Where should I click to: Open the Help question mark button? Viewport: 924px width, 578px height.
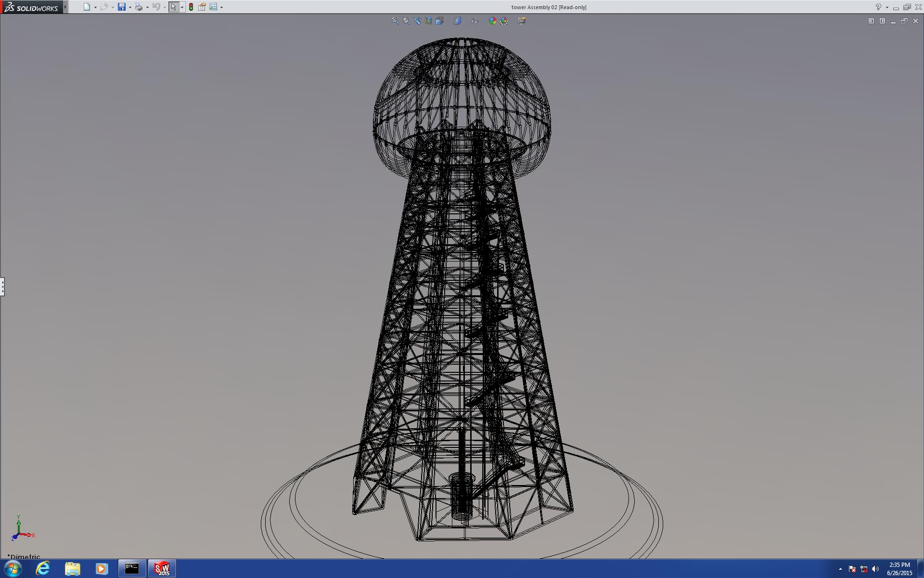click(x=878, y=7)
